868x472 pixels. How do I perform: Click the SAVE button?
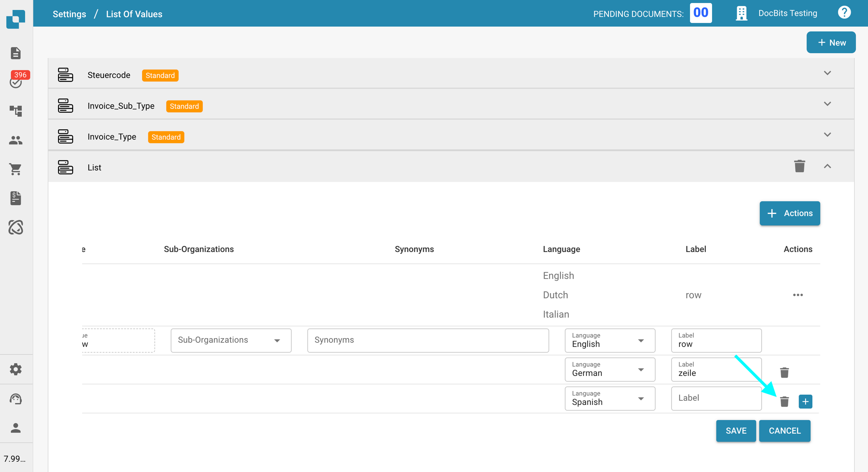(736, 431)
